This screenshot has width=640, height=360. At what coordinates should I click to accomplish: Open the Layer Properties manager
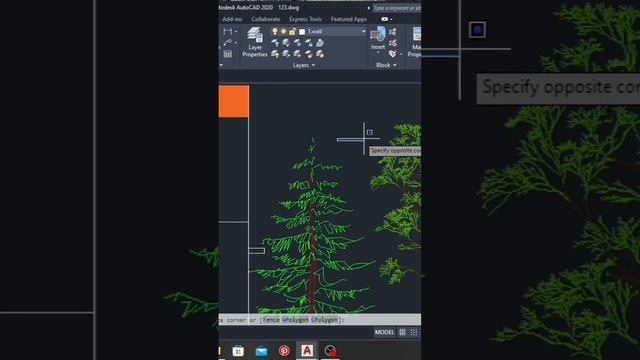tap(255, 42)
